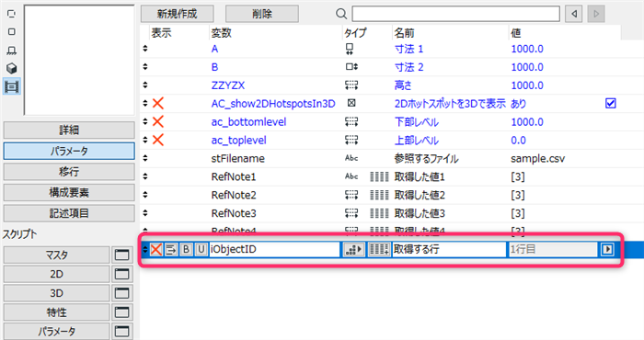Image resolution: width=644 pixels, height=340 pixels.
Task: Select the パラメータ section button
Action: point(69,151)
